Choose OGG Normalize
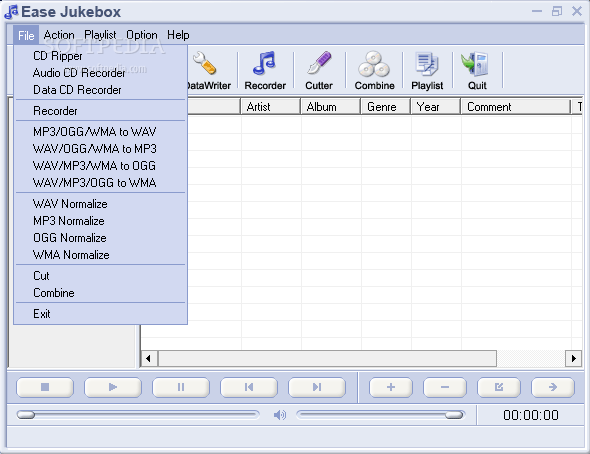 pos(100,238)
